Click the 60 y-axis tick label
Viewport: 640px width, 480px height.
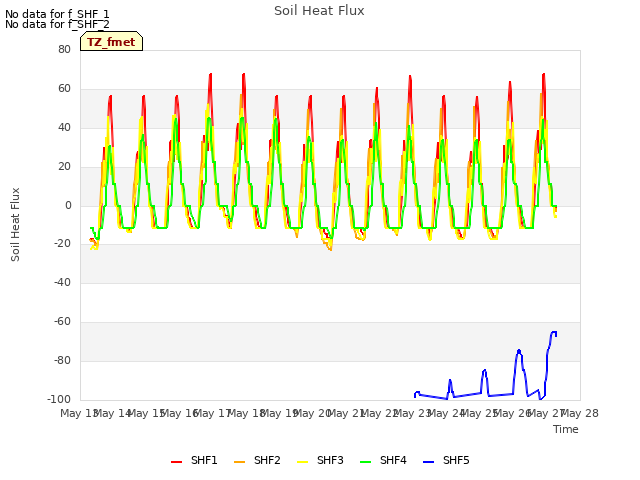(x=64, y=88)
